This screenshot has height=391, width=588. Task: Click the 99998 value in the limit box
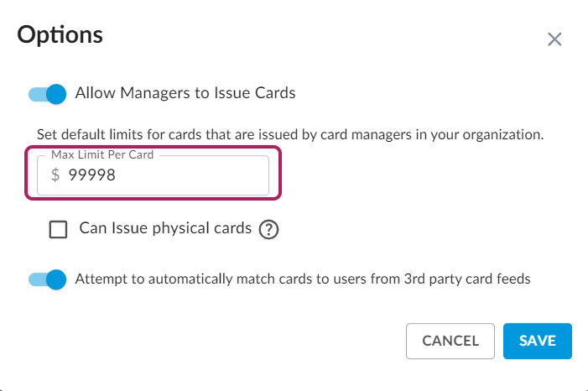pyautogui.click(x=91, y=175)
